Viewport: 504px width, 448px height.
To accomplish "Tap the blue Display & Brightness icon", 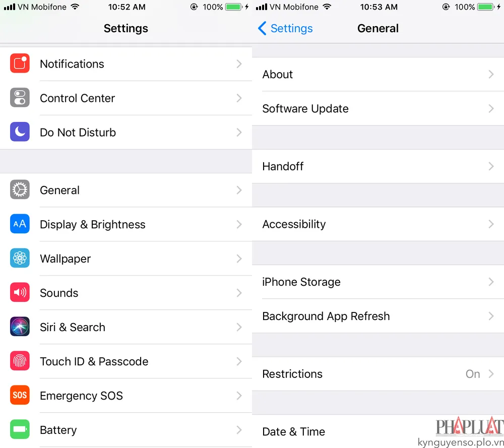I will [20, 224].
